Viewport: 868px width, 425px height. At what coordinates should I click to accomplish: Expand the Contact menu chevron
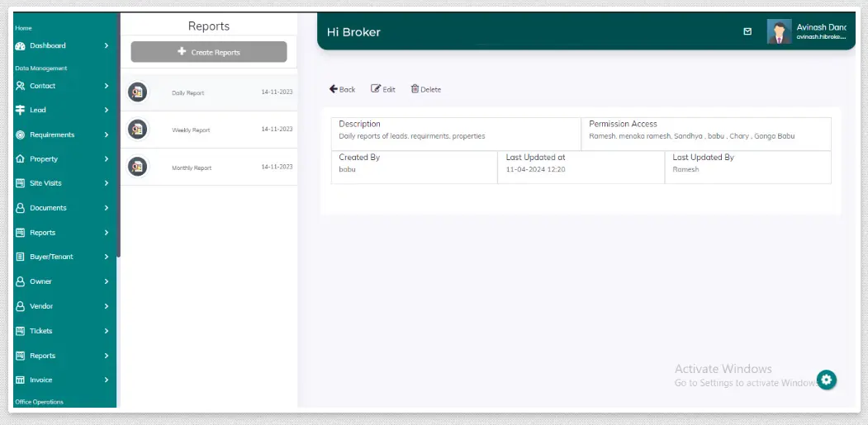point(107,86)
